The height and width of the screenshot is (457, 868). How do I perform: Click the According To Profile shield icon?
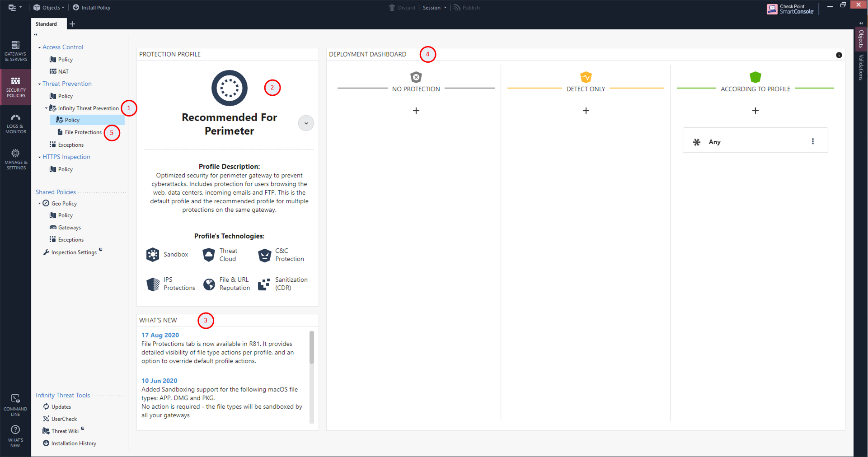point(755,77)
